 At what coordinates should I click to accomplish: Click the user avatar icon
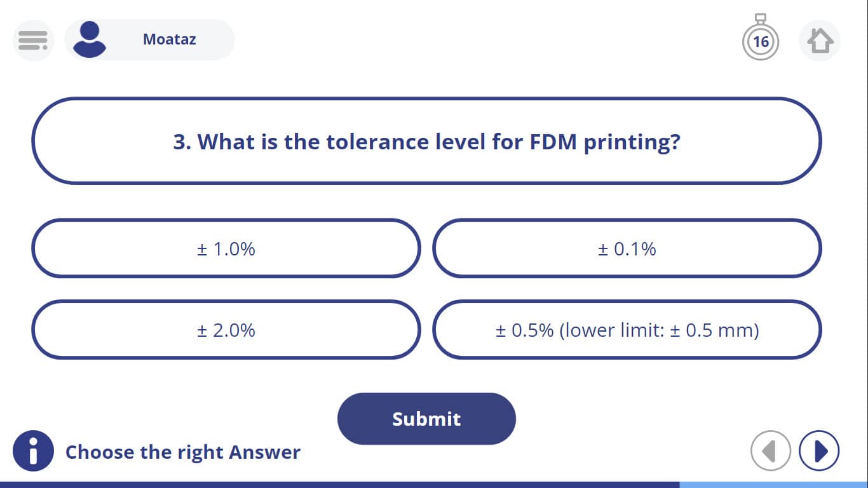pyautogui.click(x=90, y=39)
